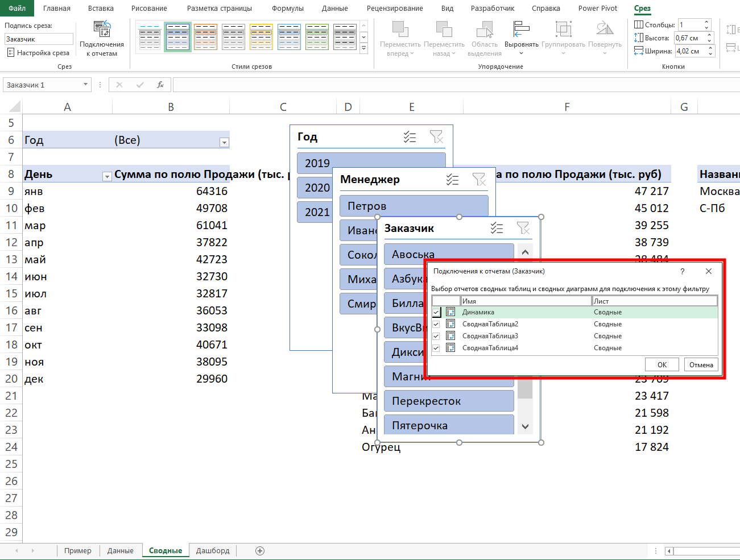Toggle the СводнаяТаблица4 checkbox
This screenshot has height=560, width=740.
436,348
